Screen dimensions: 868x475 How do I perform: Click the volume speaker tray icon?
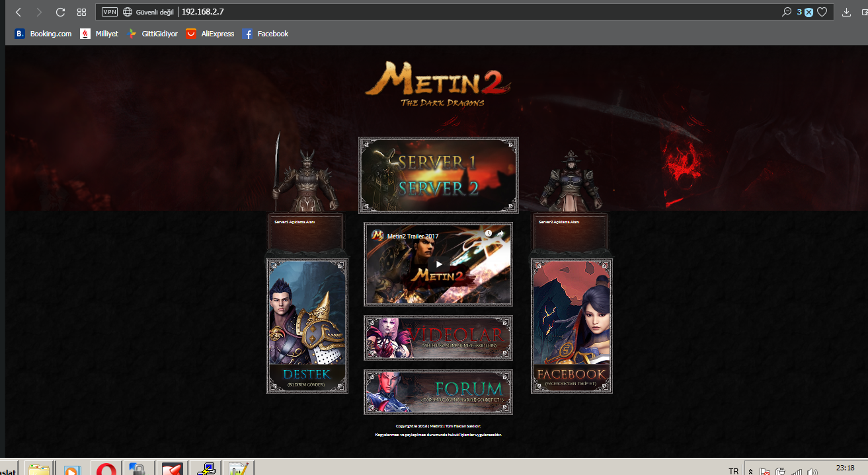click(x=812, y=472)
